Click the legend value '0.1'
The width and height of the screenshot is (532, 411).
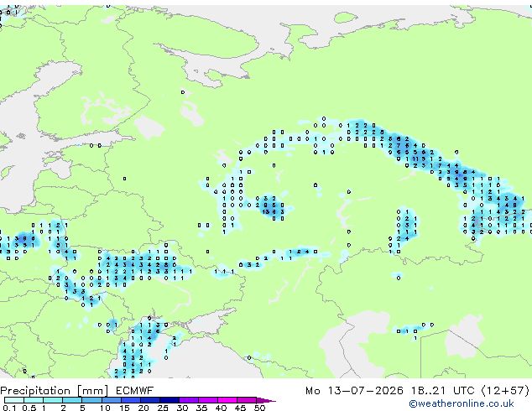9,408
